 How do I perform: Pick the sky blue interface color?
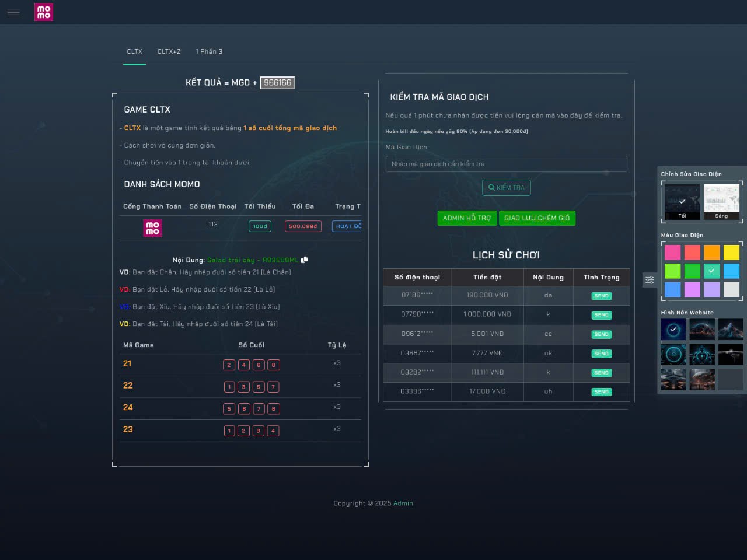(x=732, y=271)
